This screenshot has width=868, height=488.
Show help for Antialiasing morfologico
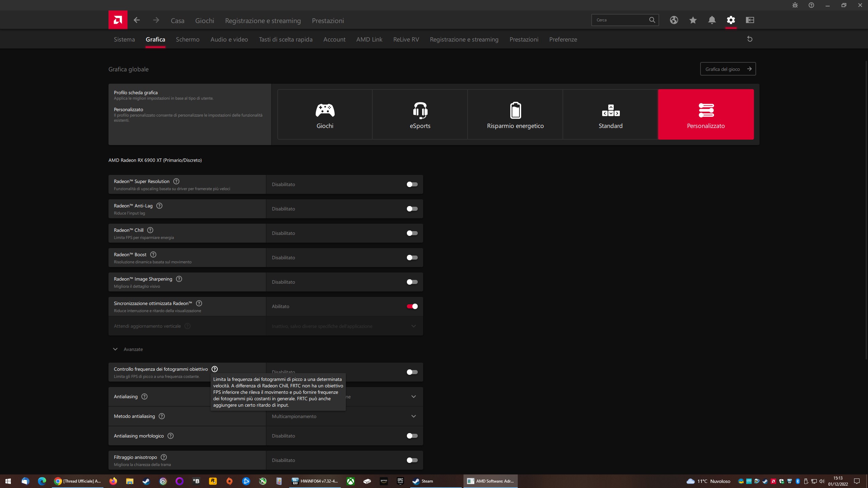(171, 436)
